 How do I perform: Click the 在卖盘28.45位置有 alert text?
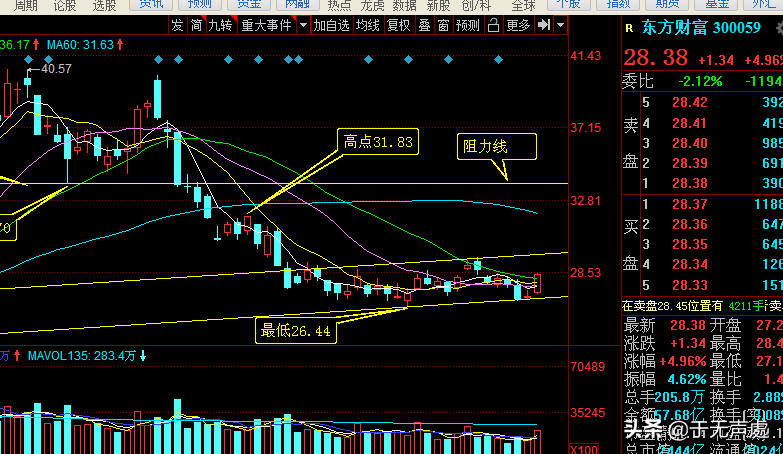tap(672, 306)
